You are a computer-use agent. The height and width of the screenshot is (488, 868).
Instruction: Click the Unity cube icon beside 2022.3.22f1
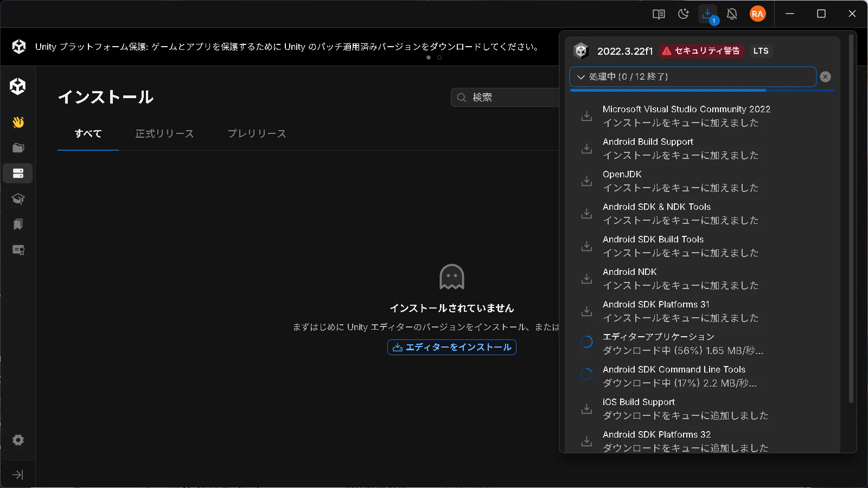click(581, 51)
